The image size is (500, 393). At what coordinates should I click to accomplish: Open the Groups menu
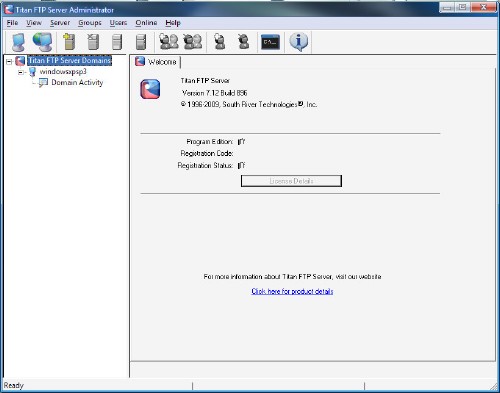90,23
